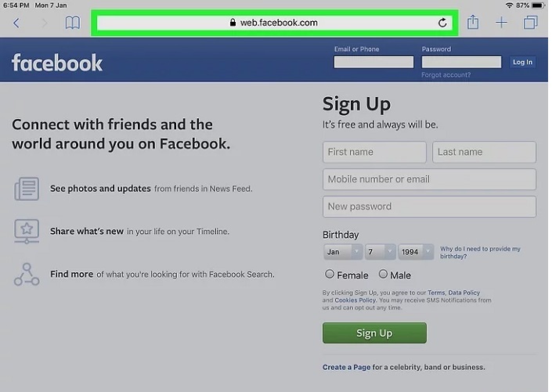This screenshot has width=552, height=392.
Task: Open the birthday day dropdown showing 7
Action: pyautogui.click(x=381, y=252)
